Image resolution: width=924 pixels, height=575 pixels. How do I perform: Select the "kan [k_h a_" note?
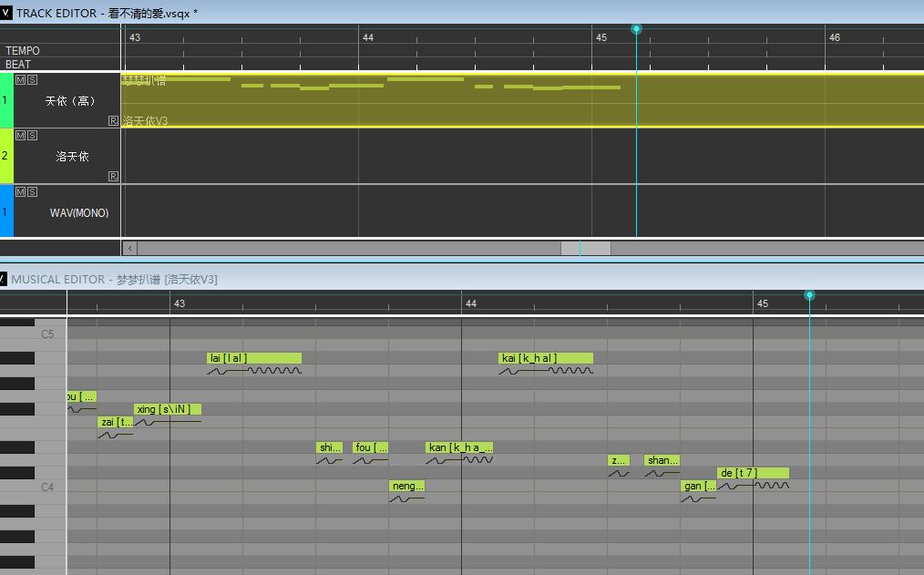pyautogui.click(x=459, y=447)
